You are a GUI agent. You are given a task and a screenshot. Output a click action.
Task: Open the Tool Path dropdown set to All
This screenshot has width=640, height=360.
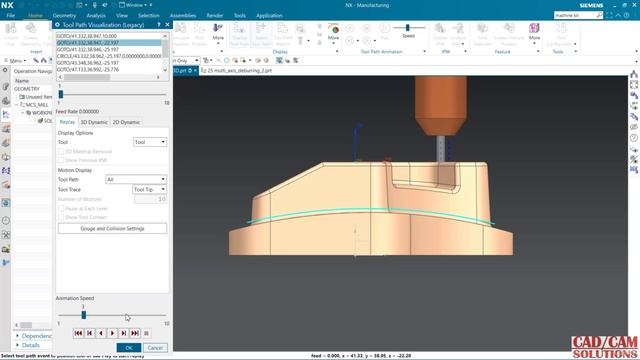coord(136,179)
